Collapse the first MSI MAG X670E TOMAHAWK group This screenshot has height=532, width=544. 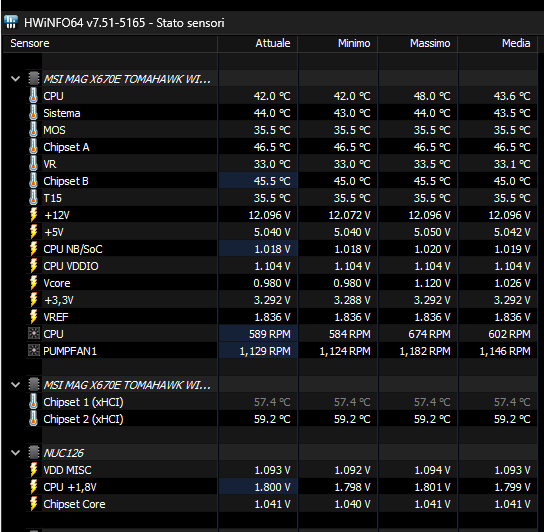pyautogui.click(x=15, y=79)
